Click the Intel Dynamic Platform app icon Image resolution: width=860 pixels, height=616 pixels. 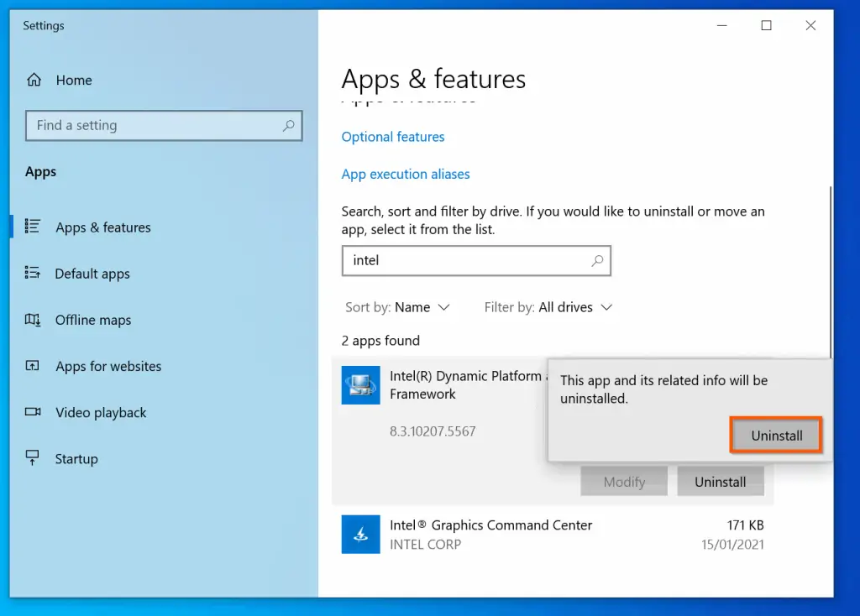pos(360,385)
